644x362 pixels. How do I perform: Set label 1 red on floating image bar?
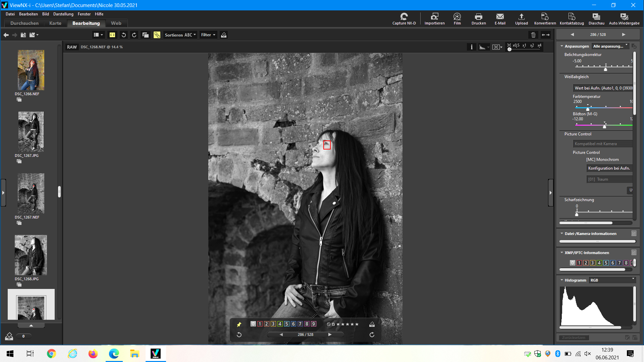[260, 324]
